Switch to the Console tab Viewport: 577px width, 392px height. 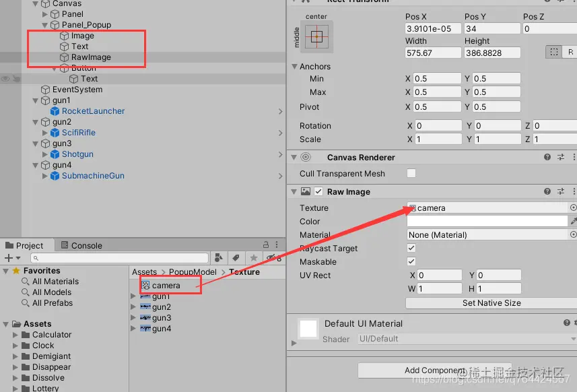click(81, 246)
